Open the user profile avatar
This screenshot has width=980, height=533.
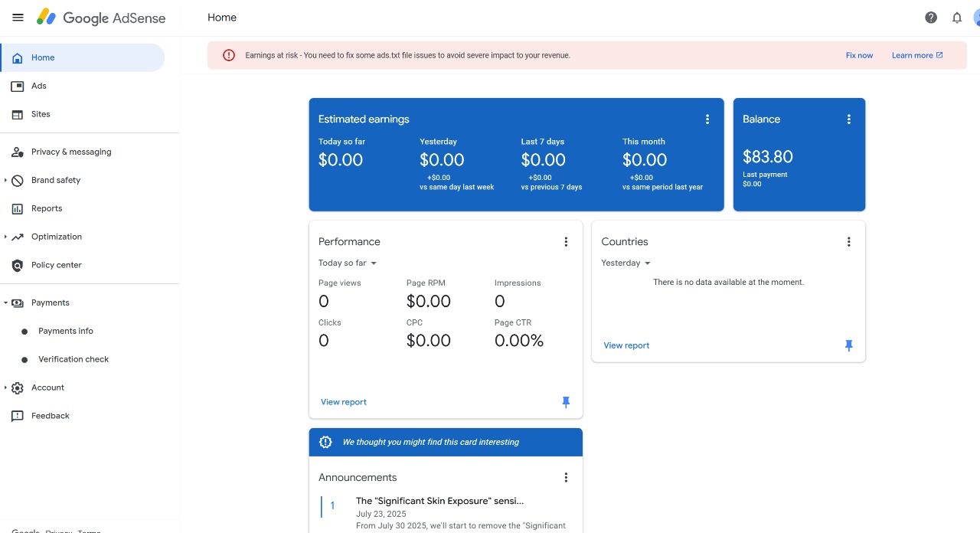(x=975, y=18)
